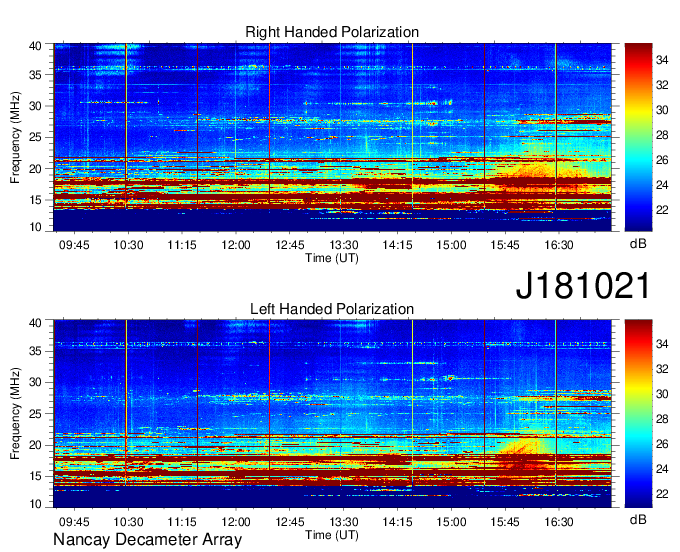
Task: Click the 11:15 time tick on the left-handed plot
Action: click(182, 522)
